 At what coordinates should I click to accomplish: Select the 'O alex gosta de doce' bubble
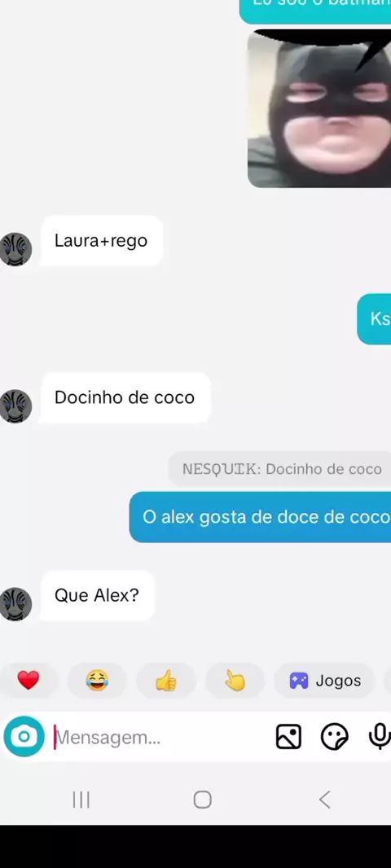[261, 517]
